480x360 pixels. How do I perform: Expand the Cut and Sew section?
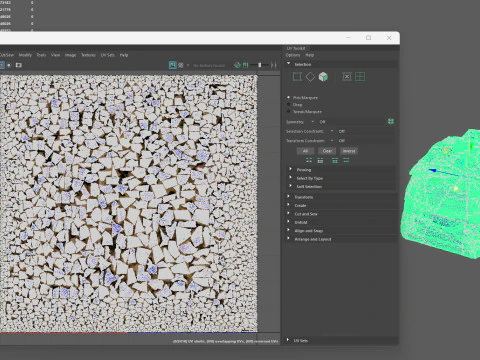click(x=341, y=214)
